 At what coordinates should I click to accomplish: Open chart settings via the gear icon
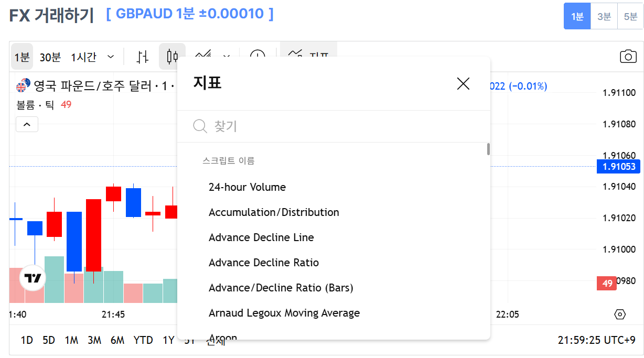click(x=621, y=313)
